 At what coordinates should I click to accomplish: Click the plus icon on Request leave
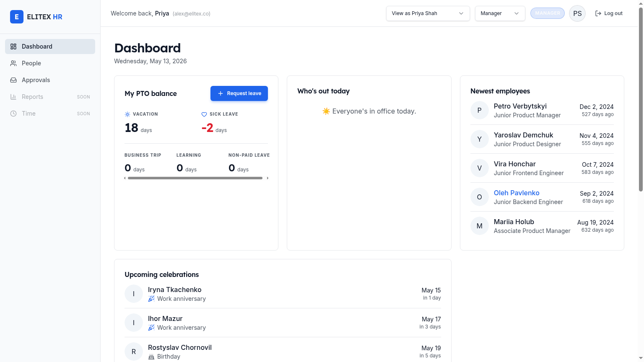(x=221, y=93)
